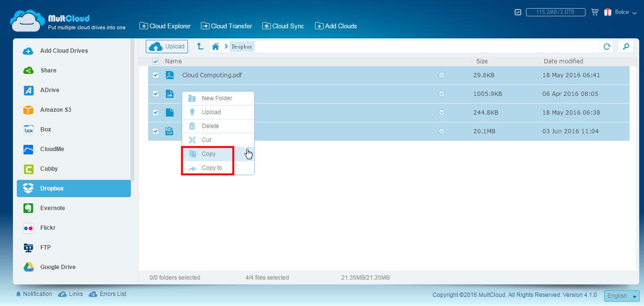
Task: Click the Flickr icon in sidebar
Action: pyautogui.click(x=28, y=228)
